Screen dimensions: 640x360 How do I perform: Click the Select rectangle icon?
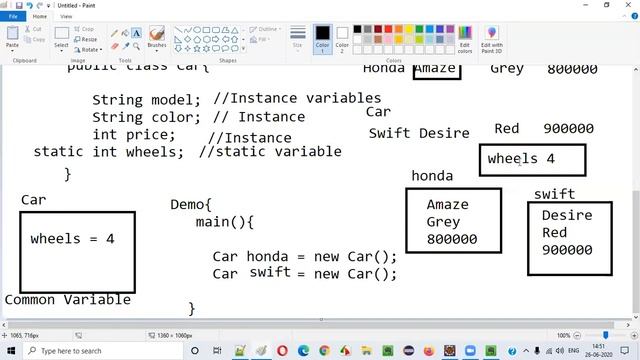pos(62,33)
